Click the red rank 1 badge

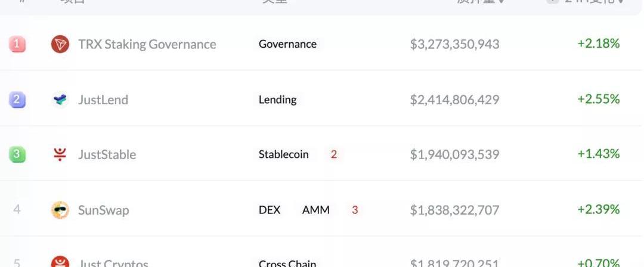17,44
